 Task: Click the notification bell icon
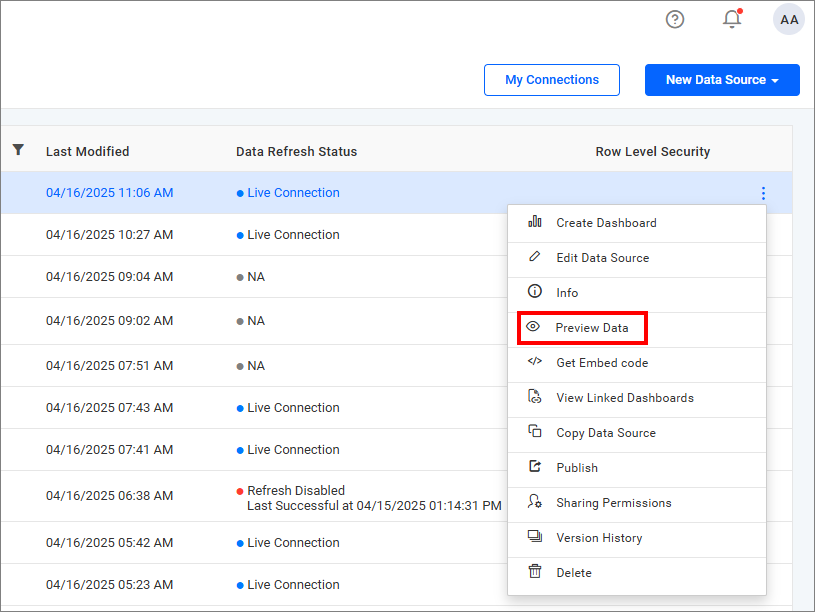[731, 19]
